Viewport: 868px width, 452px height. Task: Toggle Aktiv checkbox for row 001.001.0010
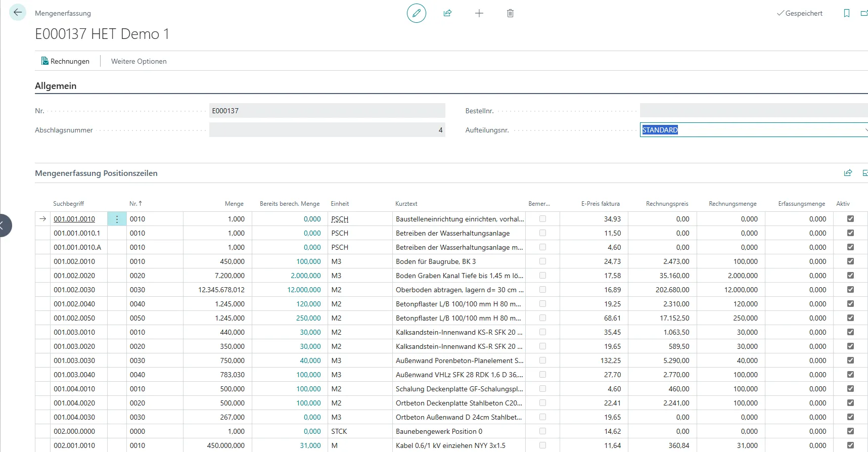(850, 219)
